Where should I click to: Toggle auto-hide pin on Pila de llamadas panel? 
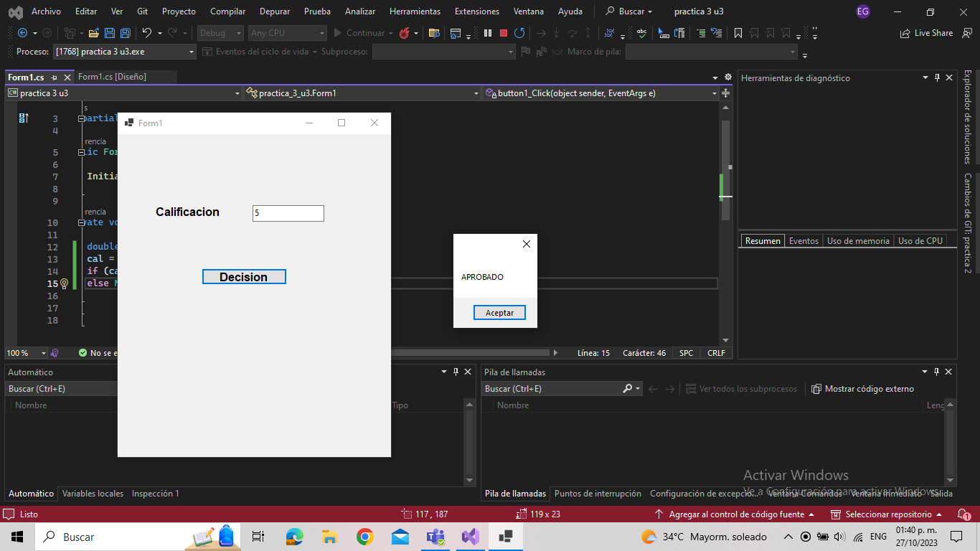coord(937,372)
